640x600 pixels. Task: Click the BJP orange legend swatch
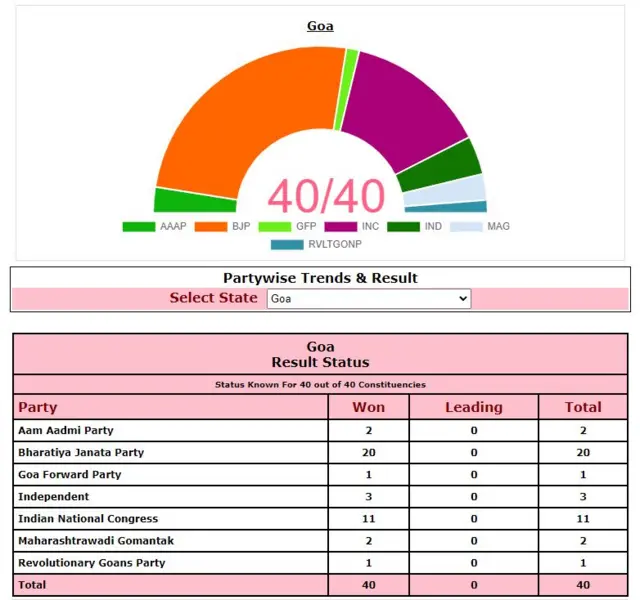[x=211, y=227]
